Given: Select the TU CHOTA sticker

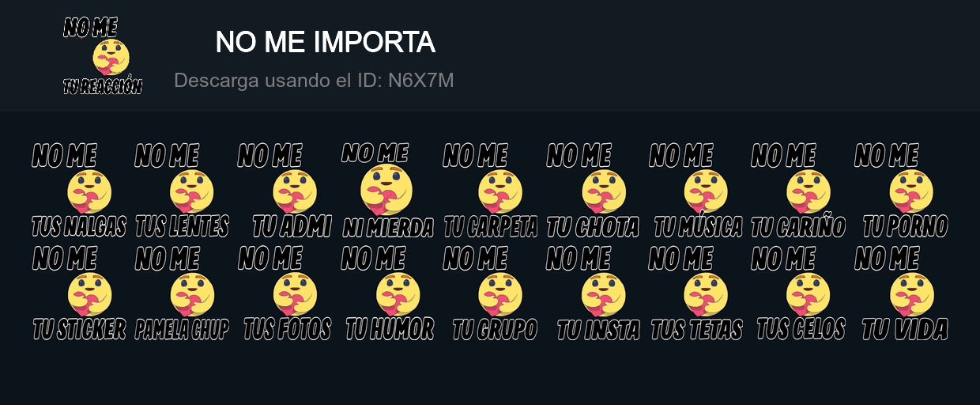Looking at the screenshot, I should pos(593,190).
